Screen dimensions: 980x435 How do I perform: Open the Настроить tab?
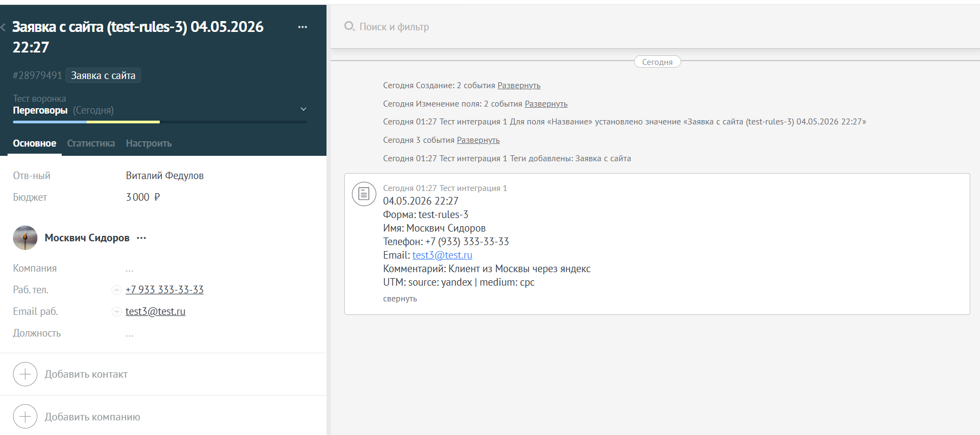coord(149,143)
